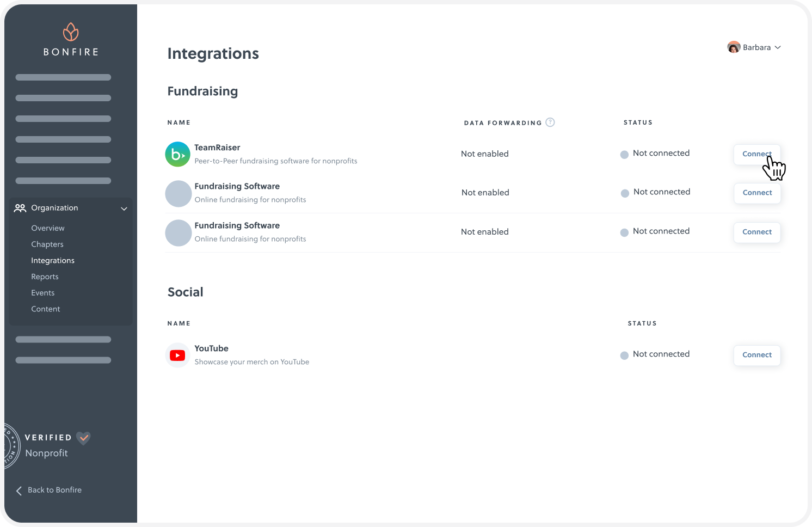Screen dimensions: 812x527
Task: Open the Data Forwarding help tooltip
Action: [x=550, y=122]
